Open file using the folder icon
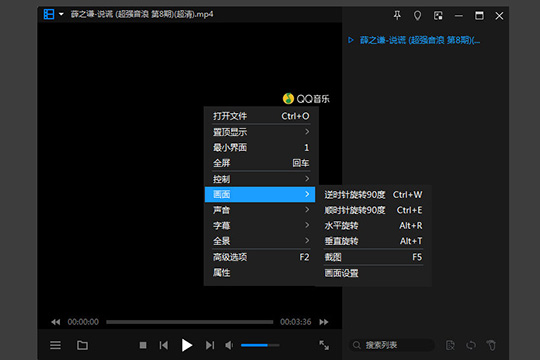This screenshot has height=360, width=540. coord(82,345)
